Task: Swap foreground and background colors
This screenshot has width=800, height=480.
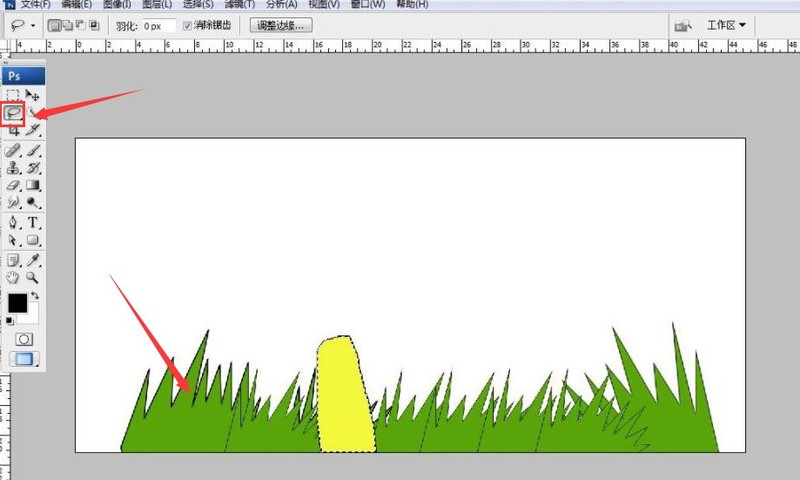Action: point(35,295)
